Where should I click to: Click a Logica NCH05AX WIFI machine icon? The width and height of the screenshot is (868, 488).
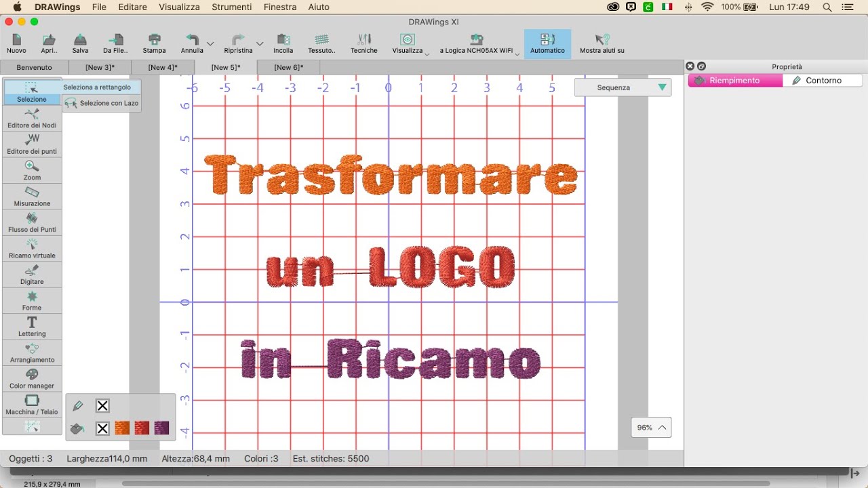476,44
